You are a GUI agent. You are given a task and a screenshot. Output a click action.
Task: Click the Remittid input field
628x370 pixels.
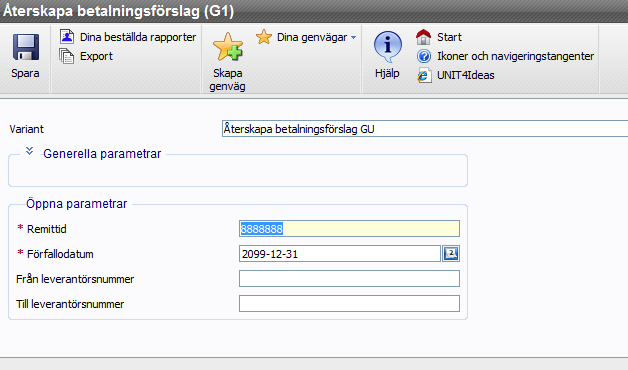349,229
